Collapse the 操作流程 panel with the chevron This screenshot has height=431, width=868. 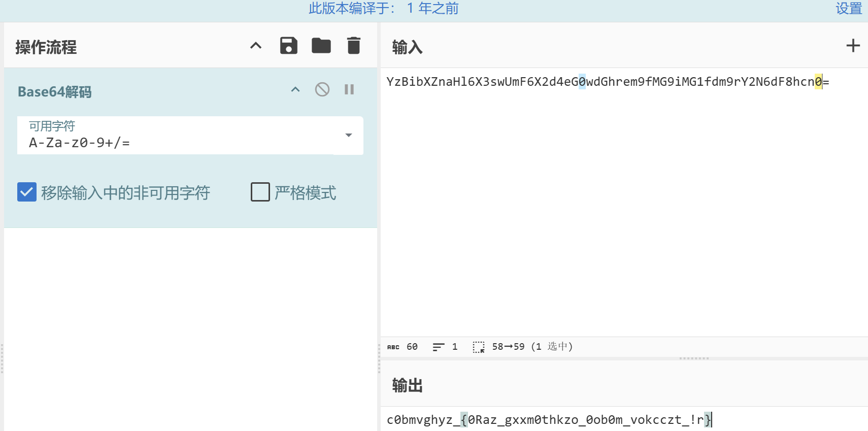(x=256, y=46)
